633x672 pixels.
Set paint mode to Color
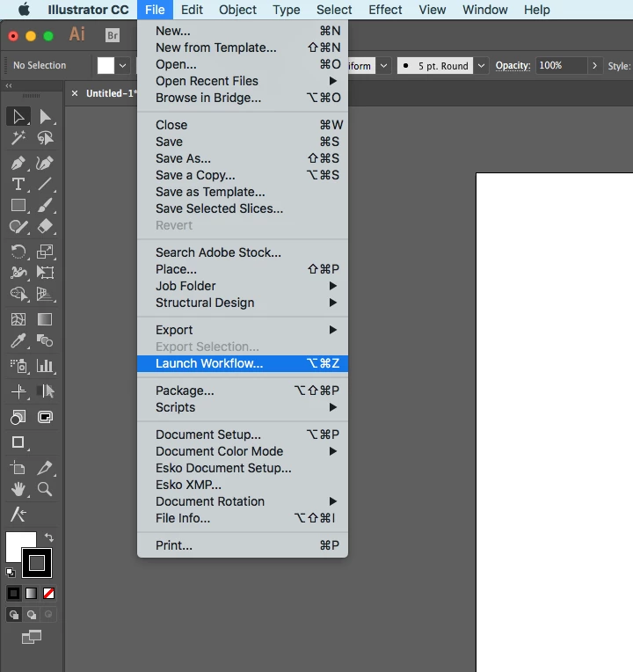click(x=14, y=593)
